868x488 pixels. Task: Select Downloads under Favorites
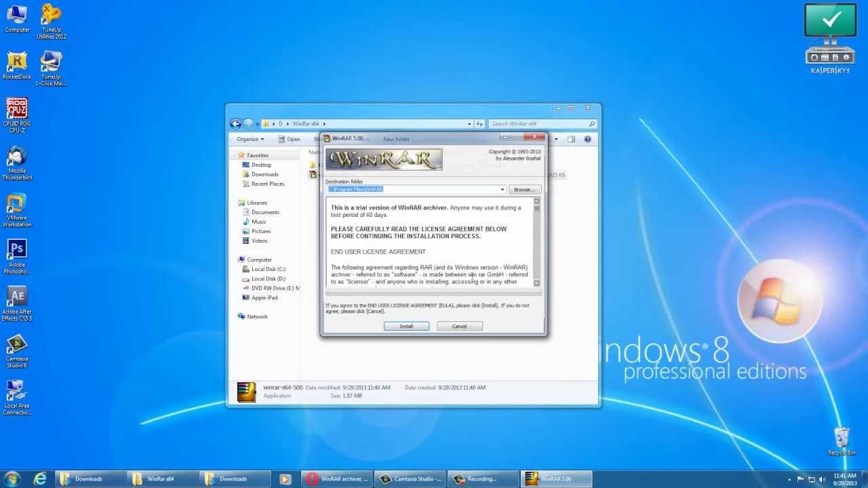point(264,174)
